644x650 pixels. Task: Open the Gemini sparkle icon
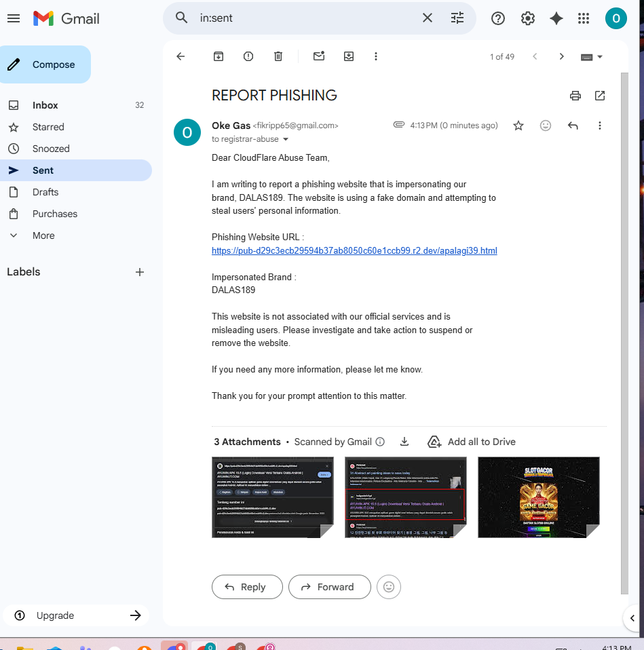[x=556, y=18]
